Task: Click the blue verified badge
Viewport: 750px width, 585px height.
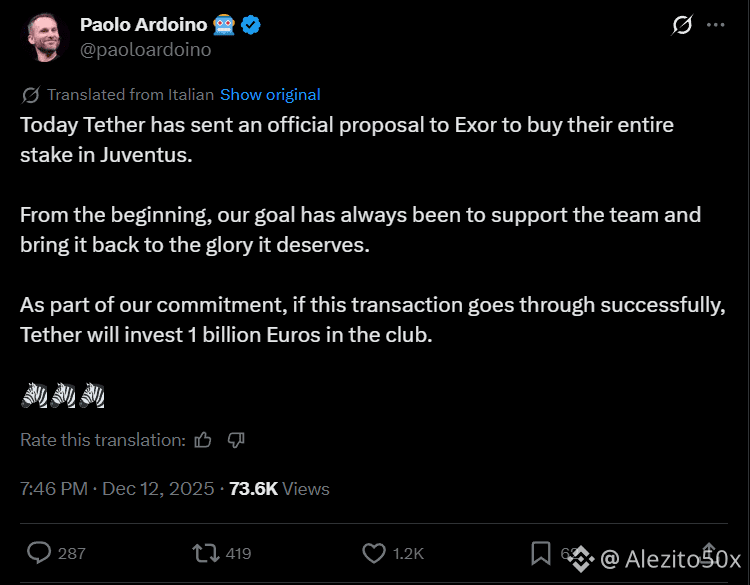Action: point(251,25)
